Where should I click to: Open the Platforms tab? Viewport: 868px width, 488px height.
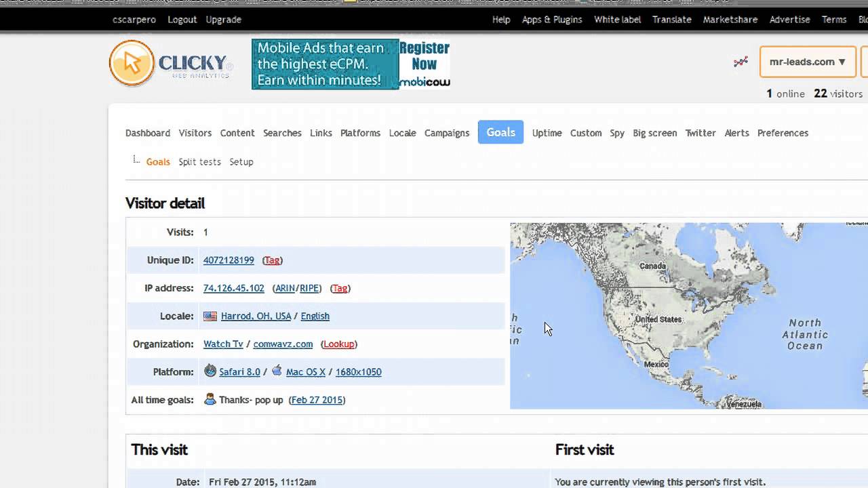tap(360, 133)
